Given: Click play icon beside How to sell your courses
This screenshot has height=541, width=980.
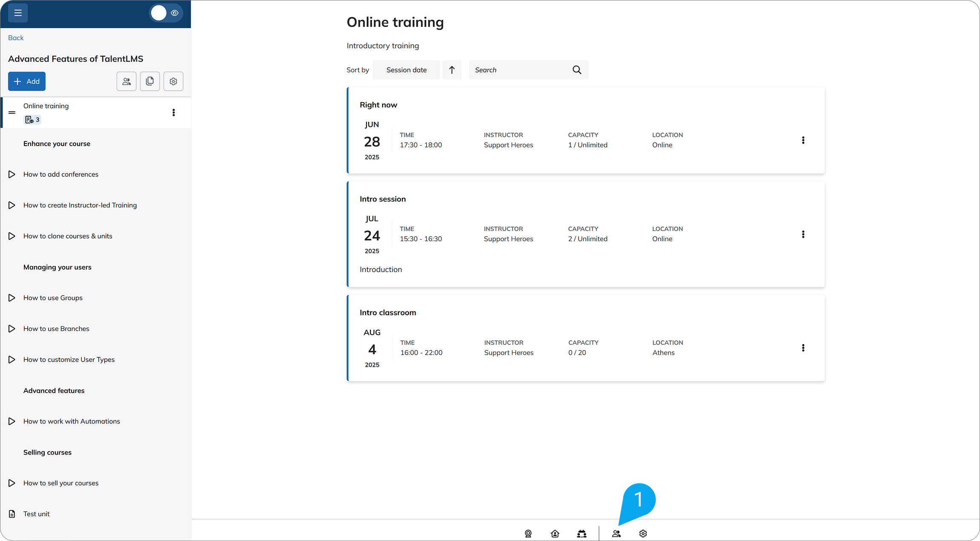Looking at the screenshot, I should pyautogui.click(x=12, y=483).
